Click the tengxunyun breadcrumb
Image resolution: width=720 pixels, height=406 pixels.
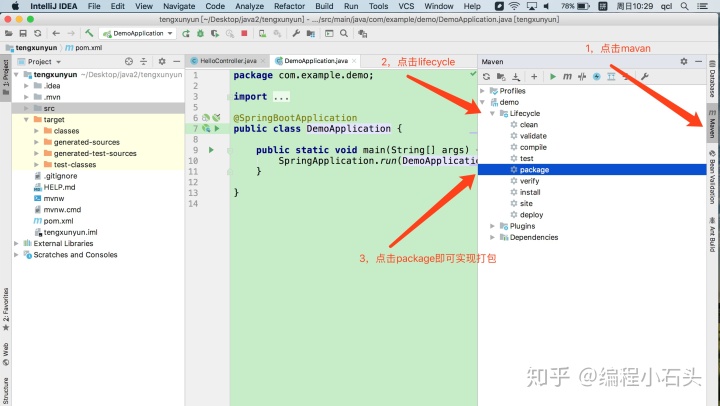pyautogui.click(x=36, y=48)
